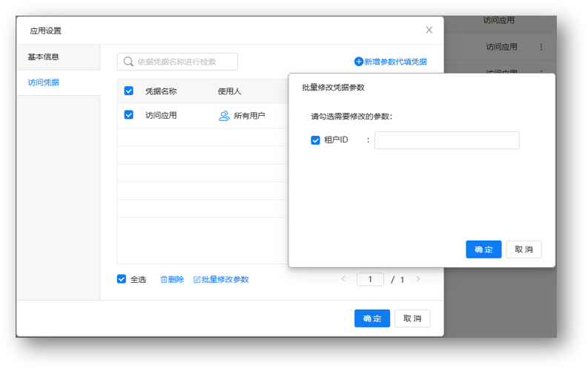Click the plus icon for 新增参数代填凭据

(x=359, y=62)
